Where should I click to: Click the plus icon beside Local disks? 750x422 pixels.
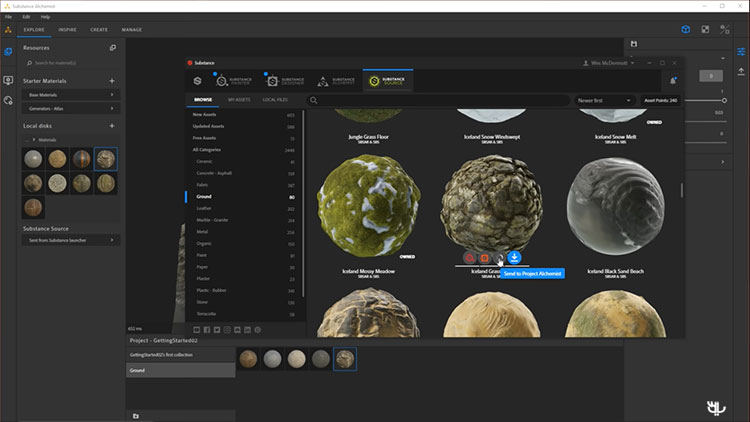[x=111, y=126]
